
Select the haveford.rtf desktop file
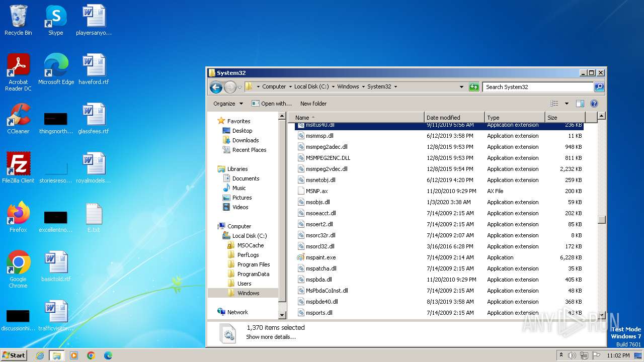click(94, 69)
